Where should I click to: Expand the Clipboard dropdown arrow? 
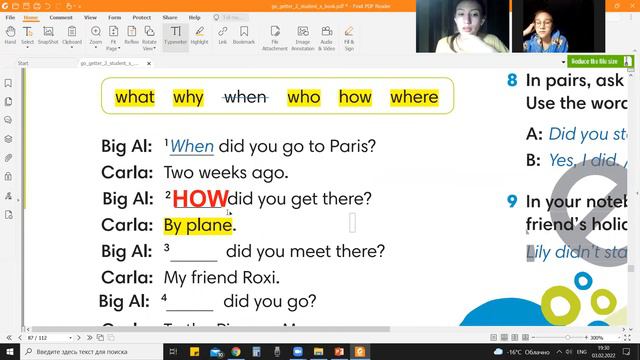point(72,48)
